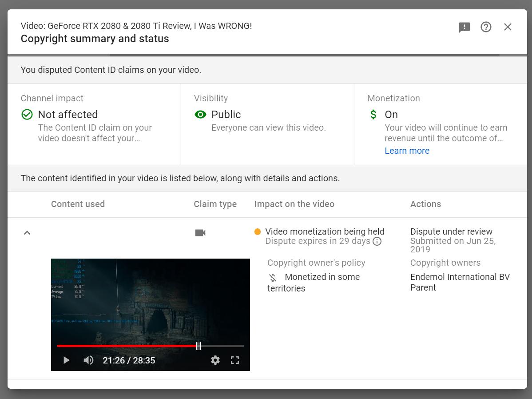Click the "Copyright owner's policy" label
The width and height of the screenshot is (532, 399).
(316, 263)
